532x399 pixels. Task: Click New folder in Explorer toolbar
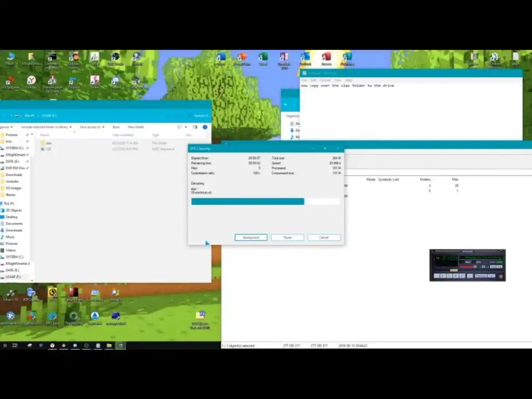click(136, 127)
